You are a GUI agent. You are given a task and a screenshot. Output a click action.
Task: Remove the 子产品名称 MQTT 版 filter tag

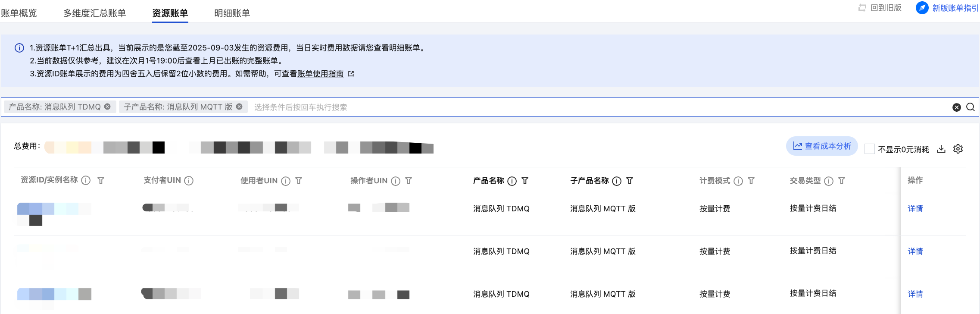click(239, 107)
